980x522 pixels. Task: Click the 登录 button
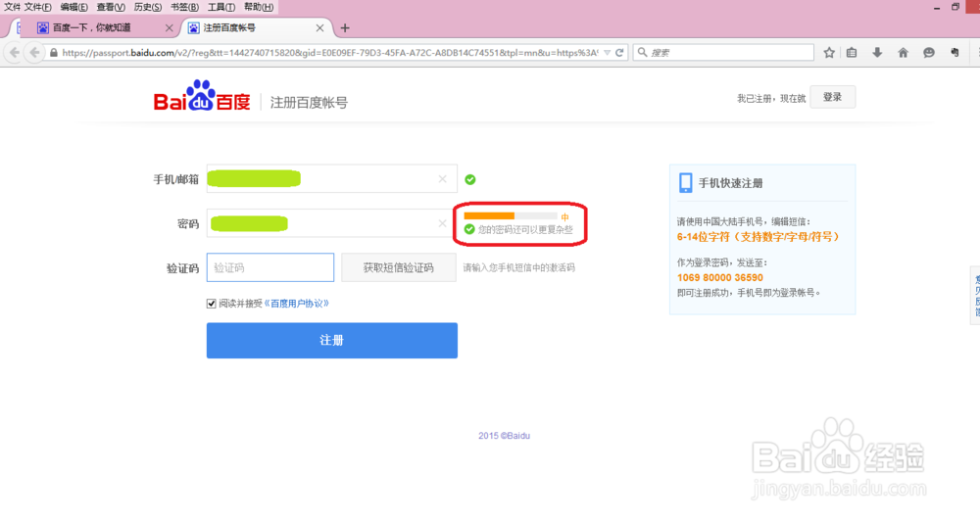pos(832,97)
